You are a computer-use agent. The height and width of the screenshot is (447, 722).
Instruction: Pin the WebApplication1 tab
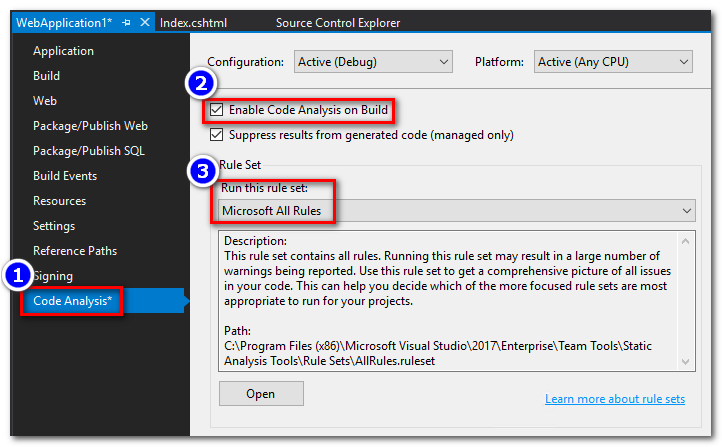(127, 22)
